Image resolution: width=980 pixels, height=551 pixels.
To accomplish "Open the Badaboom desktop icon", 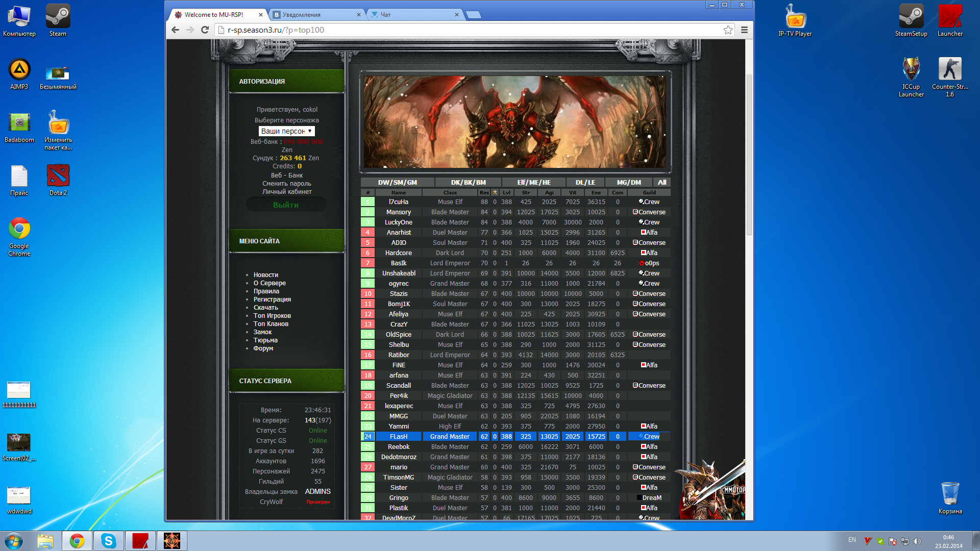I will click(19, 128).
